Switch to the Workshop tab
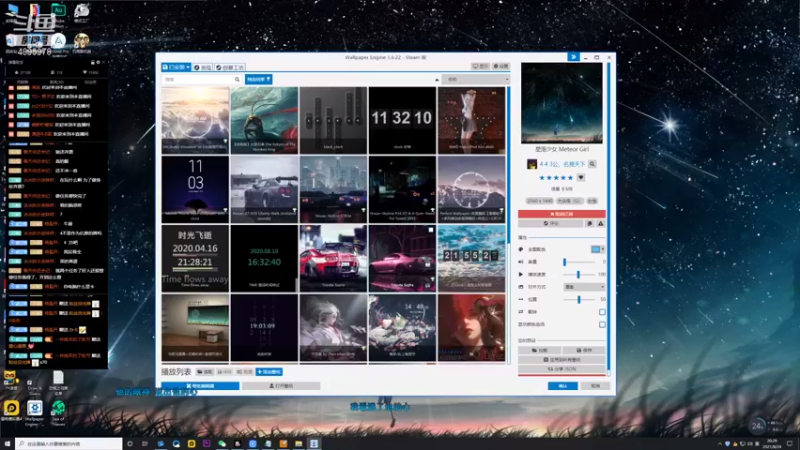 click(x=230, y=67)
